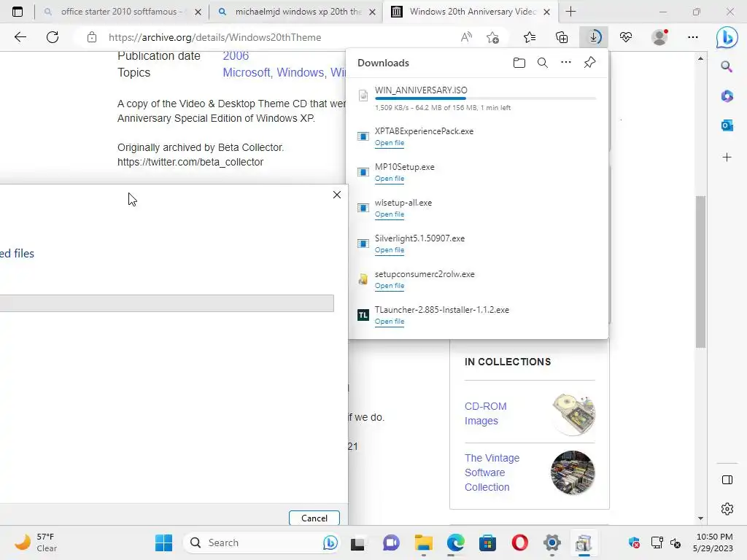Open the profile avatar icon

(659, 37)
